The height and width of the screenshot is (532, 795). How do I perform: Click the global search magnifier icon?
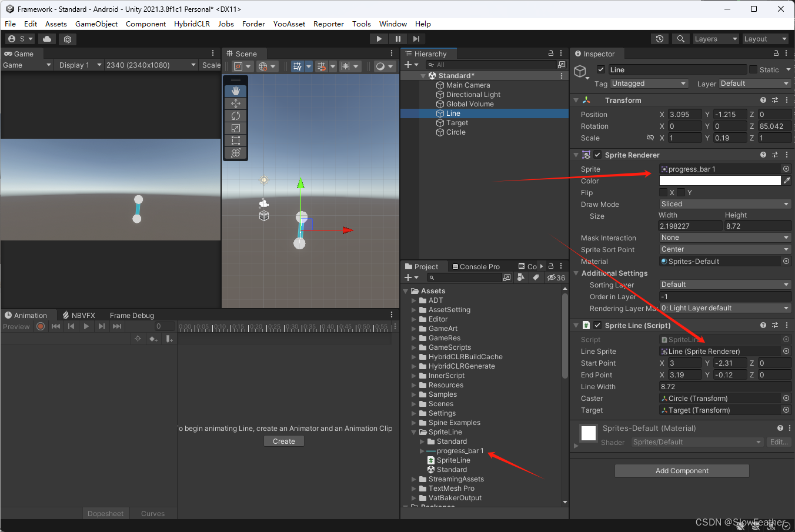click(x=680, y=39)
